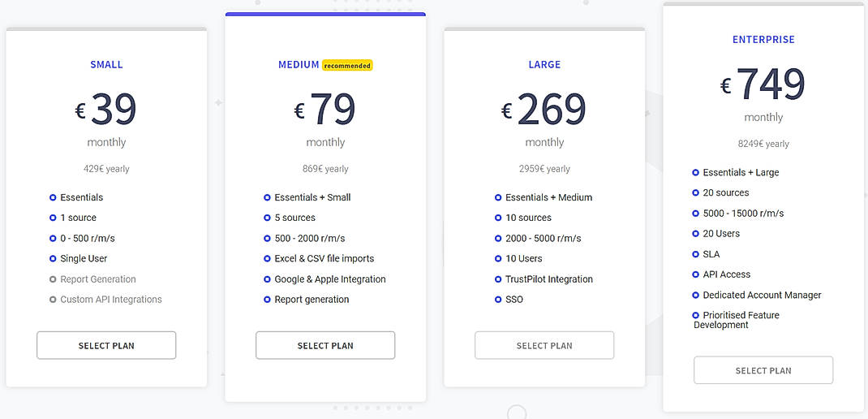
Task: Click the MEDIUM plan heading
Action: click(299, 65)
